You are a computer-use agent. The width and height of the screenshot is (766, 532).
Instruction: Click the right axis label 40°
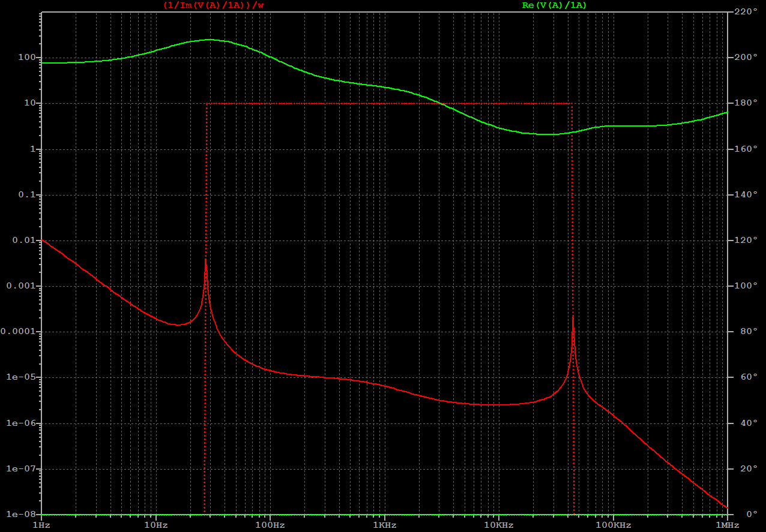click(x=747, y=423)
